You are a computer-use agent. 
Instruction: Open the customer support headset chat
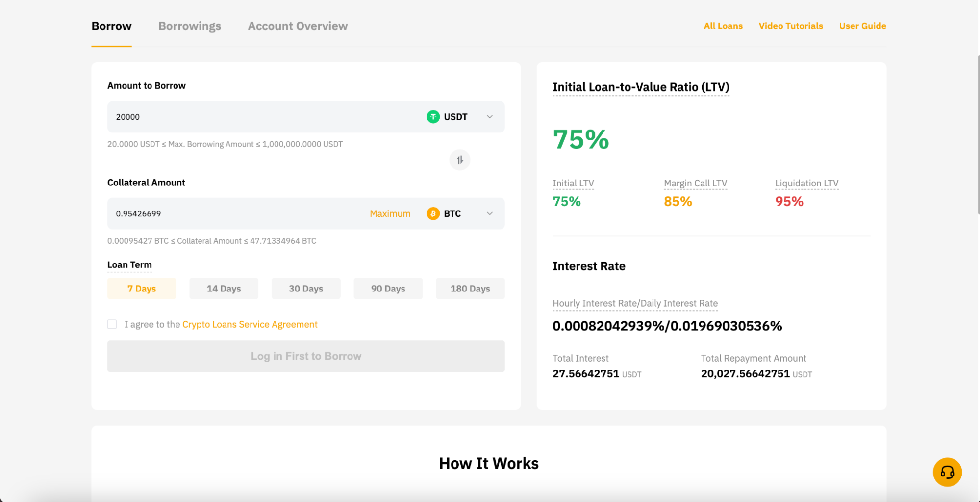point(947,472)
